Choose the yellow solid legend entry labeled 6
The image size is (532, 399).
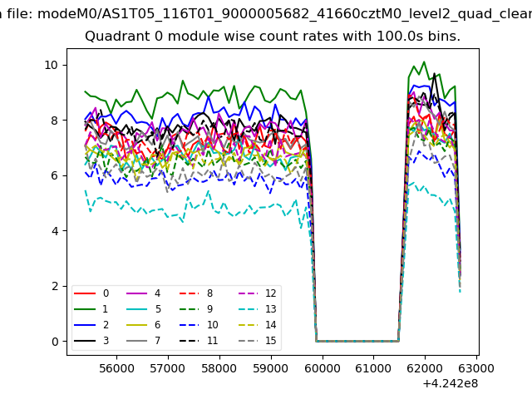click(139, 325)
